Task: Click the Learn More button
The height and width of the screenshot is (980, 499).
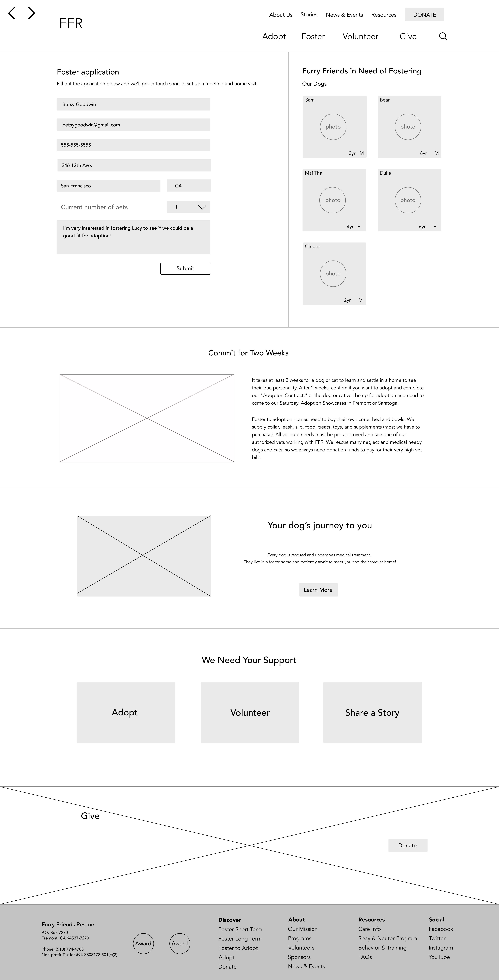Action: (318, 589)
